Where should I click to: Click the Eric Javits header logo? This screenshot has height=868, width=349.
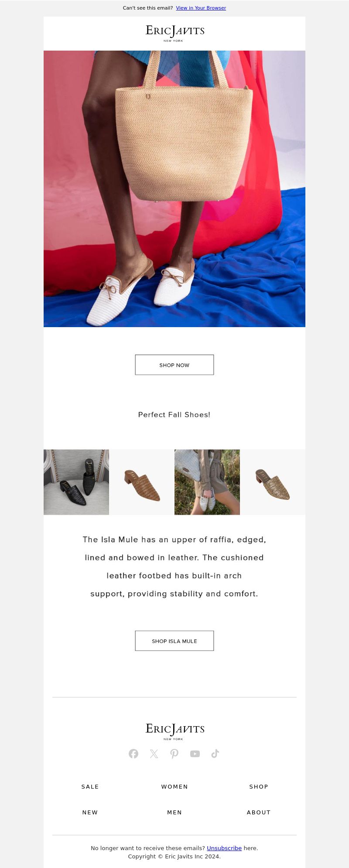174,33
